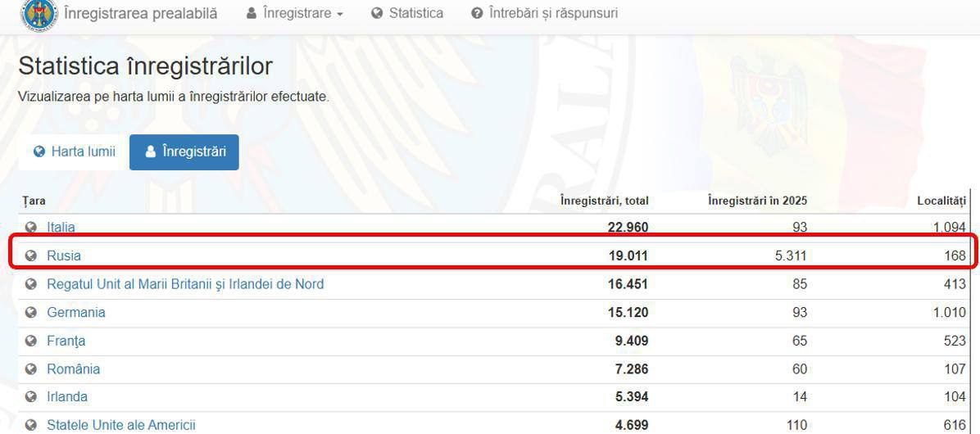Open the Rusia country link

pyautogui.click(x=64, y=255)
